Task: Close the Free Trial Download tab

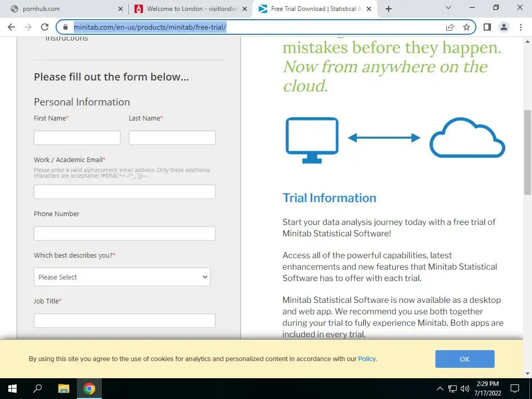Action: click(369, 9)
